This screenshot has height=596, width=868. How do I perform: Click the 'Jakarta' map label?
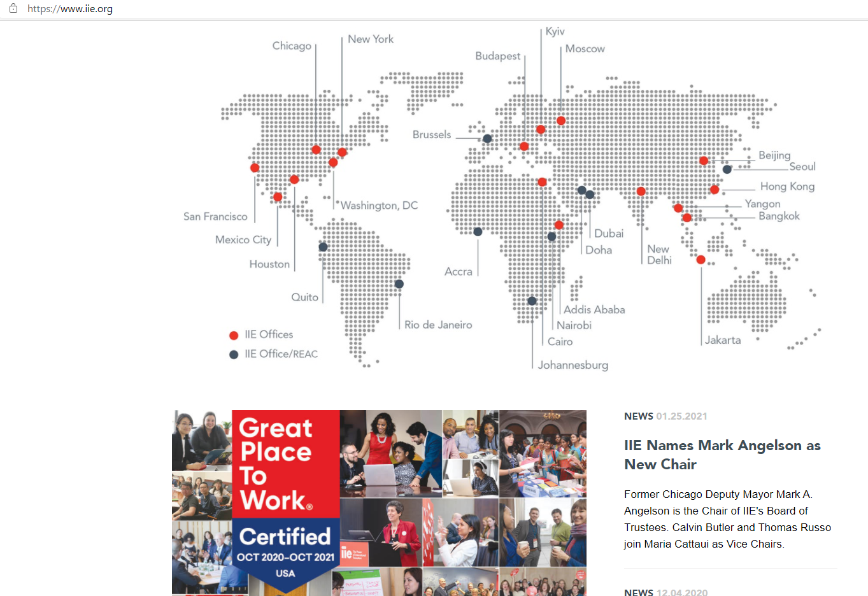[723, 340]
